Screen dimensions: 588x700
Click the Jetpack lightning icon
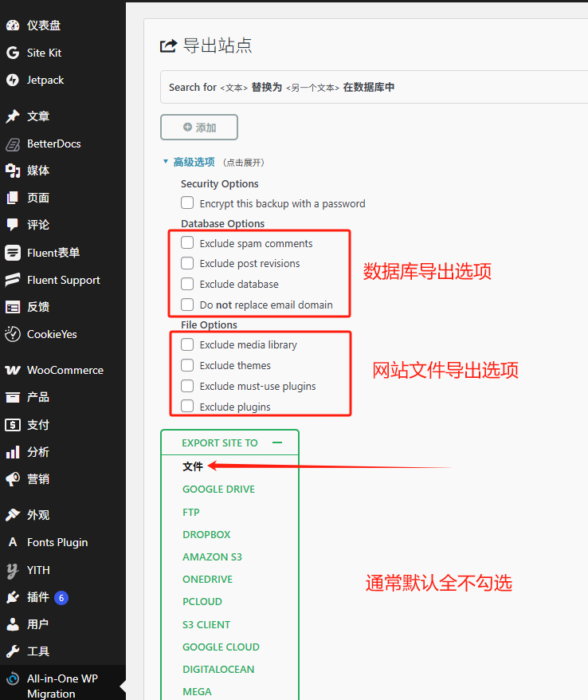[x=13, y=80]
